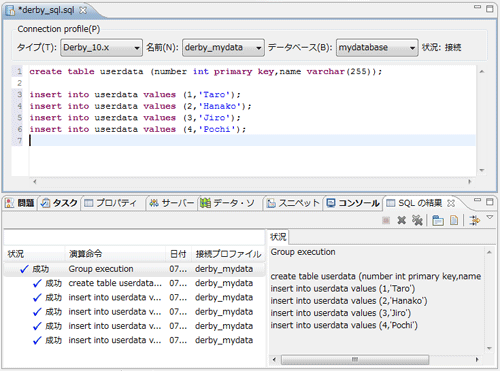Place cursor on empty editor line 7

coord(252,141)
